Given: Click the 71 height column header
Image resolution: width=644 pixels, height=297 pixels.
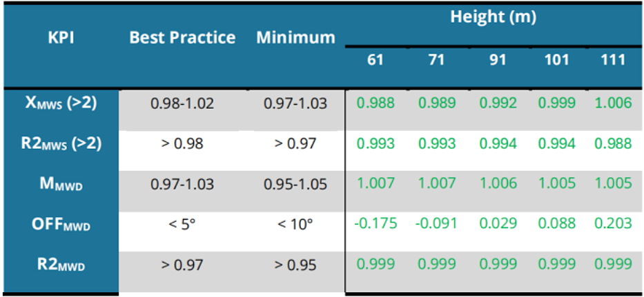Looking at the screenshot, I should [436, 60].
